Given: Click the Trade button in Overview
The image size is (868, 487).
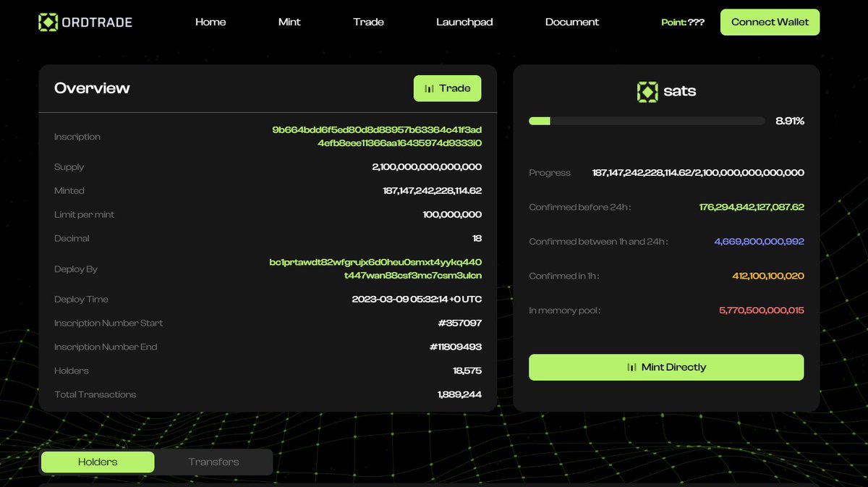Looking at the screenshot, I should click(x=447, y=88).
